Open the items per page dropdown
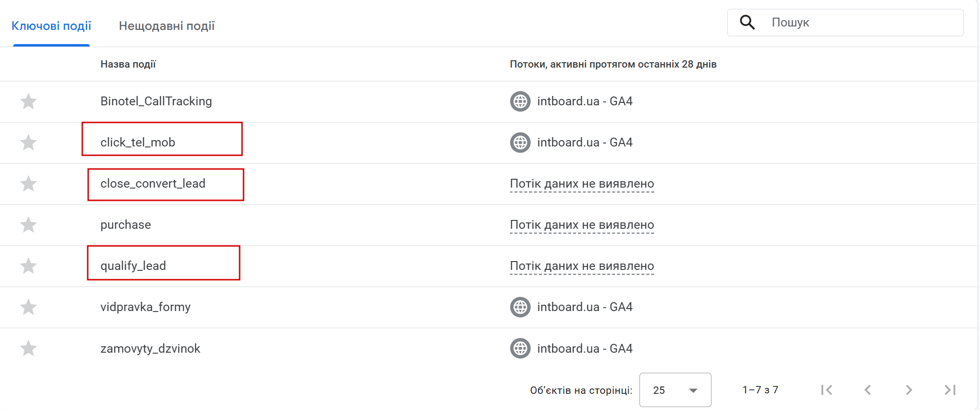Viewport: 980px width, 410px height. click(x=675, y=390)
